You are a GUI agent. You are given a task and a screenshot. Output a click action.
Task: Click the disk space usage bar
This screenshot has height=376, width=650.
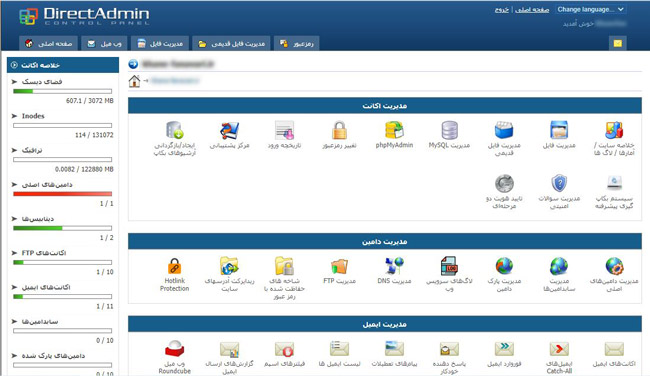pos(63,91)
